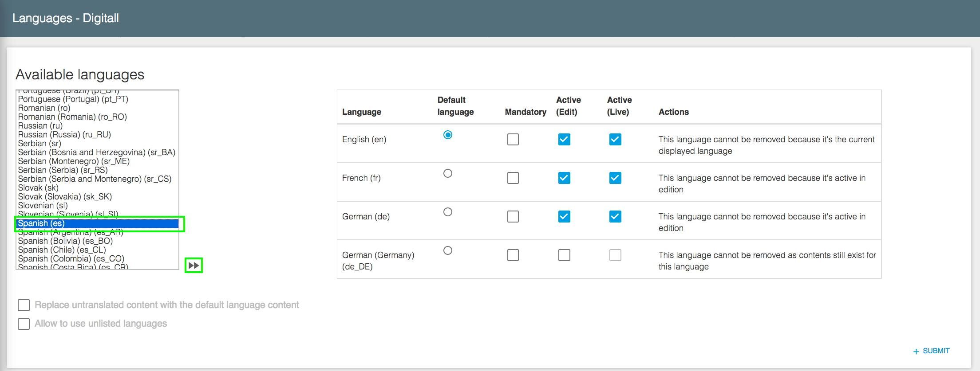Screen dimensions: 980x371
Task: Click the Default language column header
Action: coord(455,106)
